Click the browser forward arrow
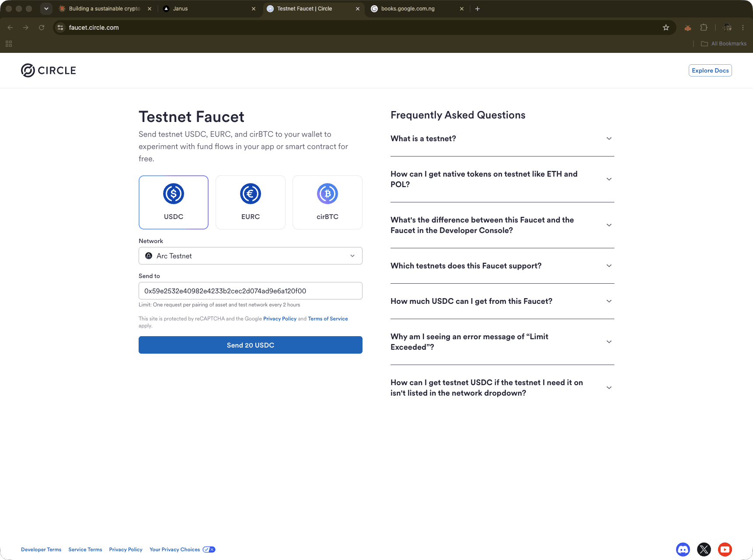 26,28
